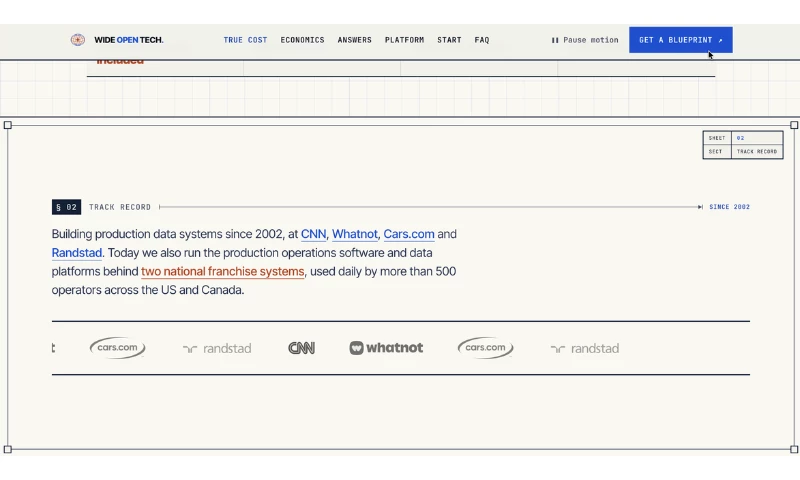This screenshot has width=800, height=480.
Task: Select the PLATFORM nav item
Action: [x=405, y=40]
